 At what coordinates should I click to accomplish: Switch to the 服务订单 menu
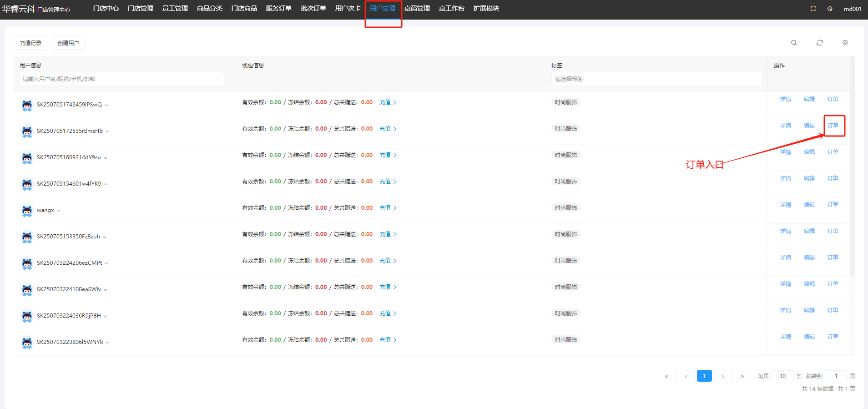pos(278,9)
